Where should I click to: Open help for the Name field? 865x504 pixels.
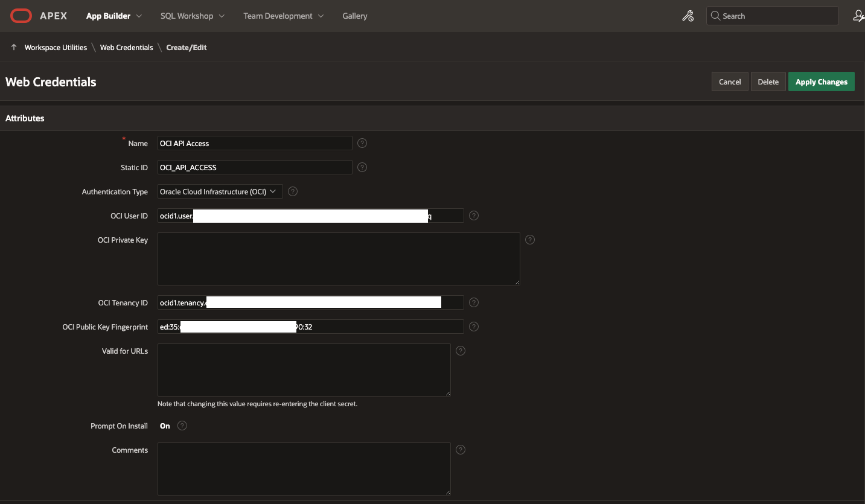pos(362,143)
